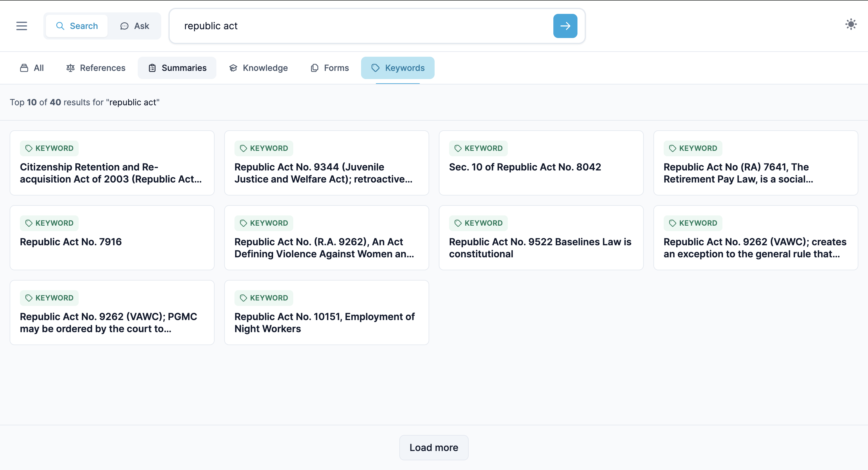Open the Forms tab
The height and width of the screenshot is (470, 868).
tap(329, 68)
